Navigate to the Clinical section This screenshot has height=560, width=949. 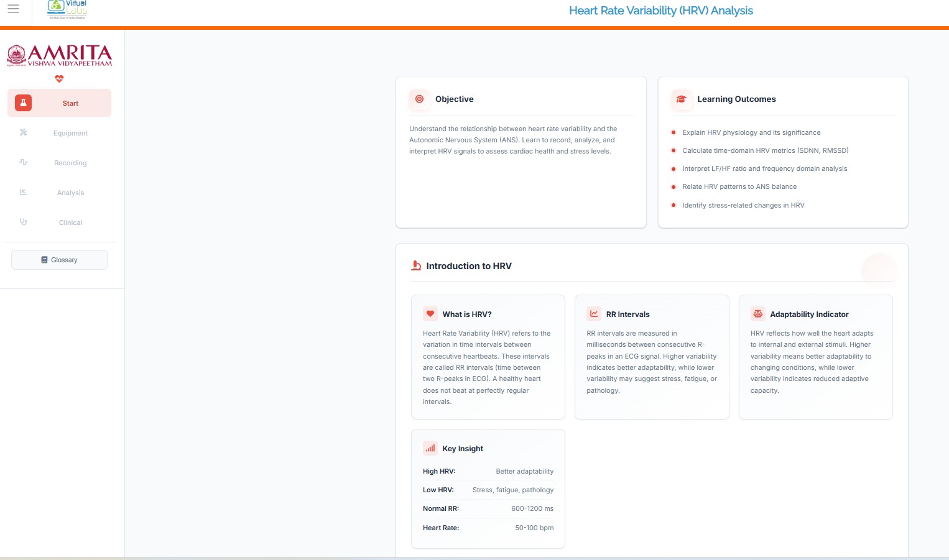[x=70, y=223]
